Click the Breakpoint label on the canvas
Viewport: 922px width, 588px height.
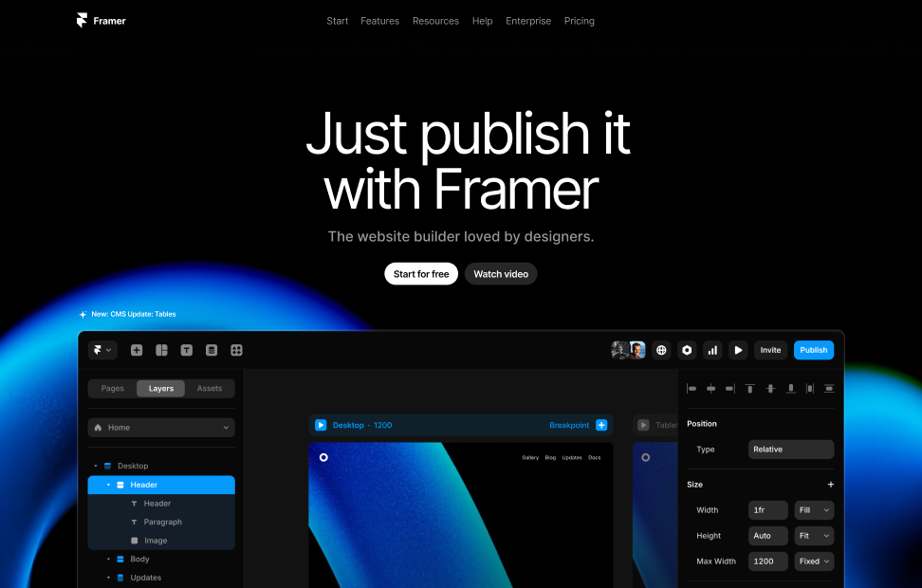[568, 425]
